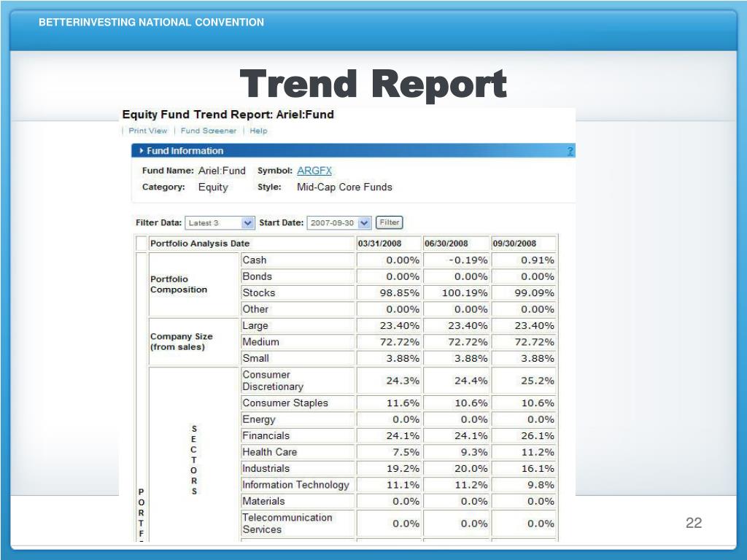Viewport: 747px width, 560px height.
Task: Click the 99.09% Stocks value
Action: coord(535,292)
